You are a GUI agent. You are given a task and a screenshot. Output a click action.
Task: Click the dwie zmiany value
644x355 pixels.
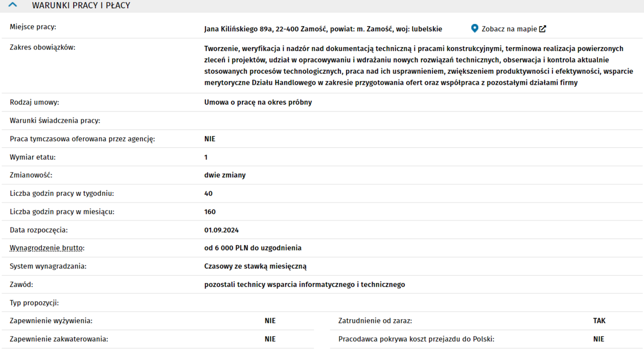click(225, 175)
